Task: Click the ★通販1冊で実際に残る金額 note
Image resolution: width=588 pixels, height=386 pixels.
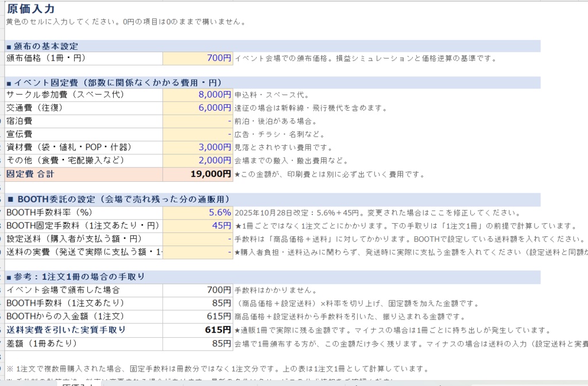Action: click(x=393, y=330)
